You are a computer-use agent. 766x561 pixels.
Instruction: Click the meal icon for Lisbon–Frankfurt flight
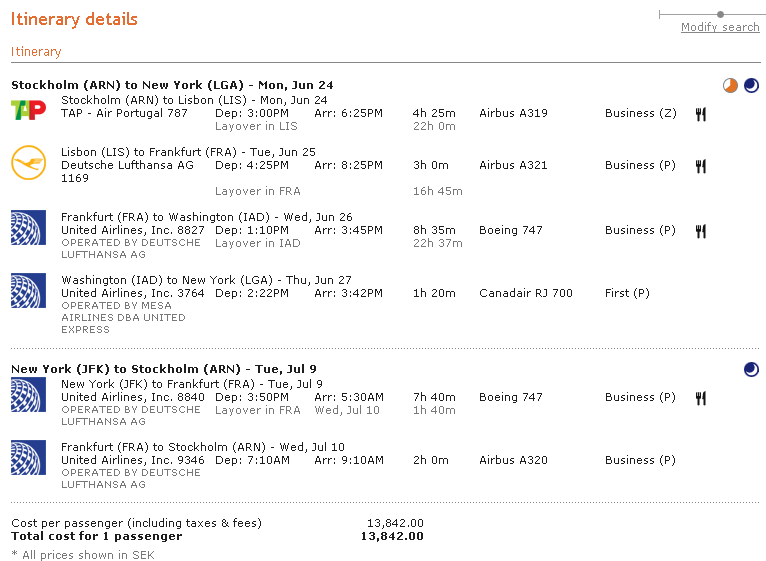(701, 166)
